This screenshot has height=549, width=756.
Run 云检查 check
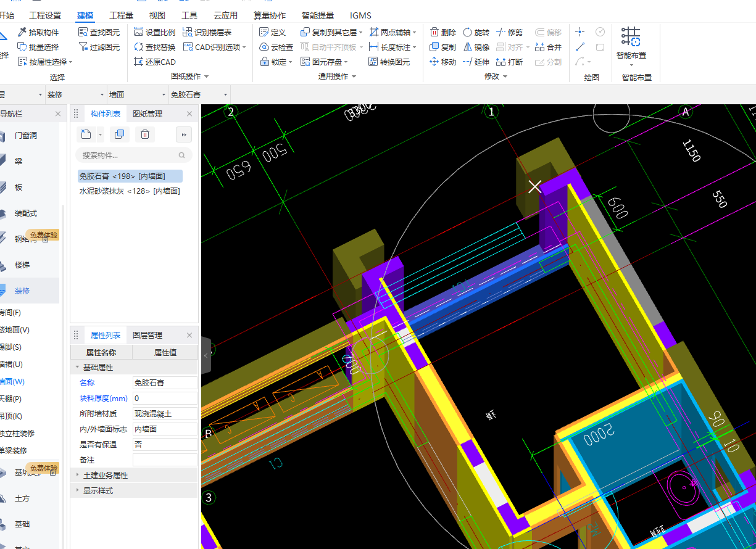(x=276, y=47)
